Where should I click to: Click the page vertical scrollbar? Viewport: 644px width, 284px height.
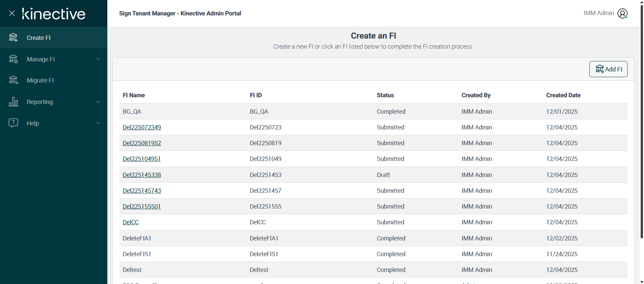tap(642, 121)
